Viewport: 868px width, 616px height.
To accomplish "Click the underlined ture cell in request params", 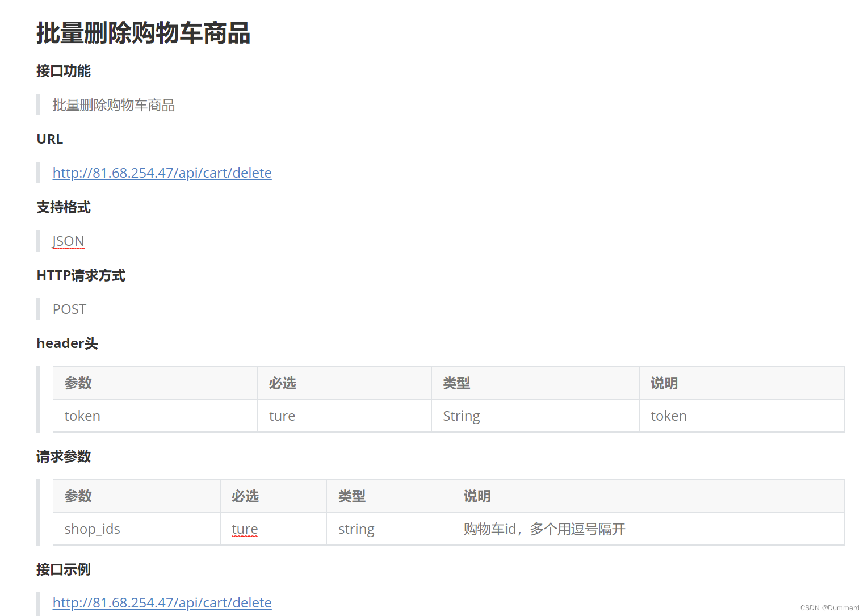I will [x=244, y=529].
